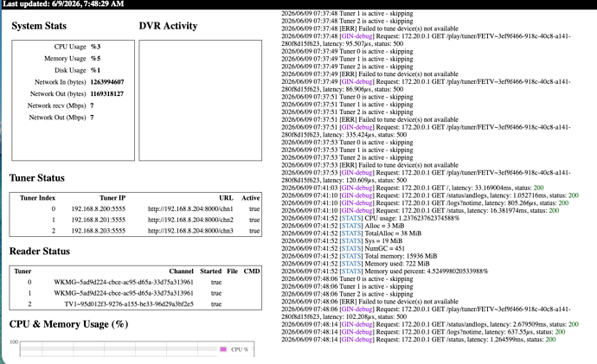Viewport: 597px width, 364px height.
Task: Click the WKMG channel entry for tuner 0
Action: point(124,282)
